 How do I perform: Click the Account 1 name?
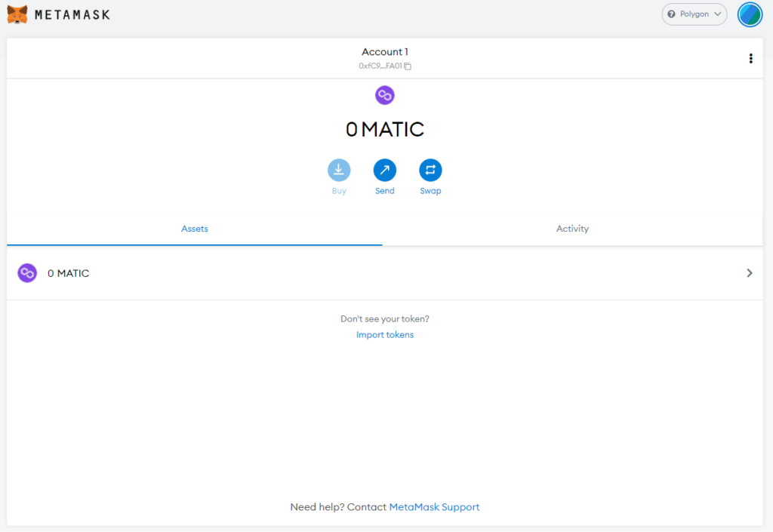(x=385, y=52)
